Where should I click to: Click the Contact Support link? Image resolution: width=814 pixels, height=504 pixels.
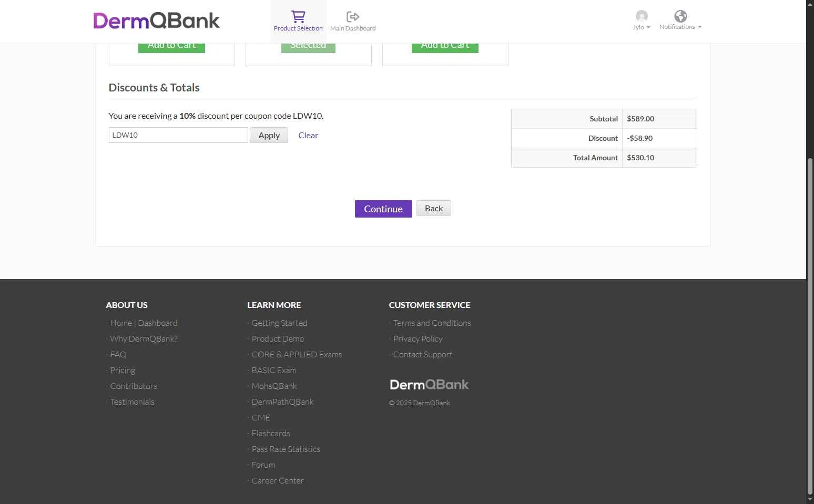click(x=423, y=354)
